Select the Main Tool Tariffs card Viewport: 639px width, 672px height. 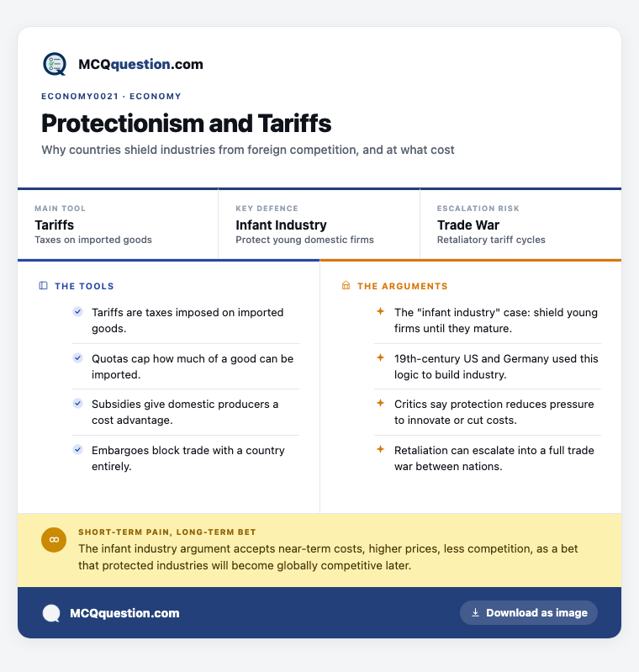click(118, 225)
